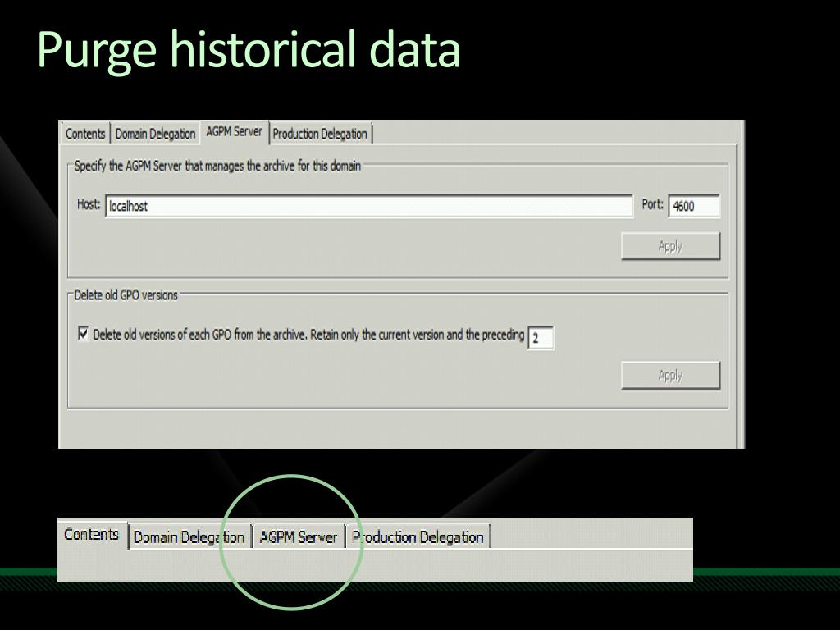This screenshot has height=630, width=840.
Task: Open Domain Delegation tab in upper dialog
Action: coord(155,134)
